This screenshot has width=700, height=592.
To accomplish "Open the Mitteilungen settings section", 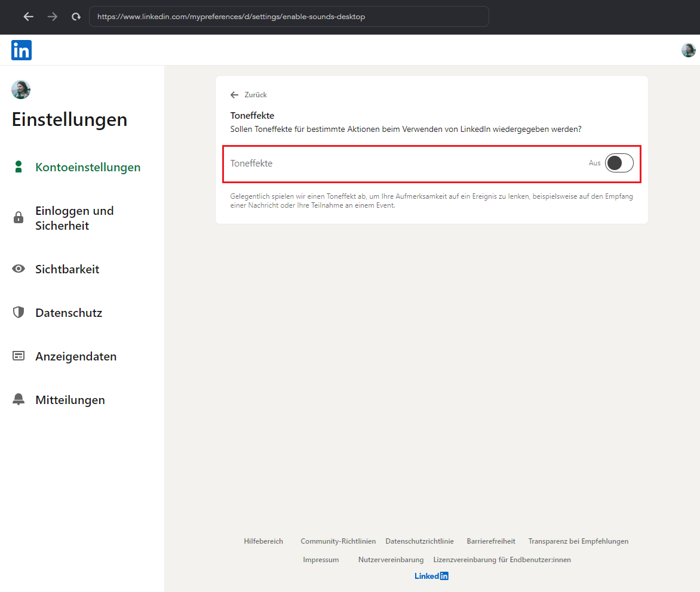I will tap(70, 400).
